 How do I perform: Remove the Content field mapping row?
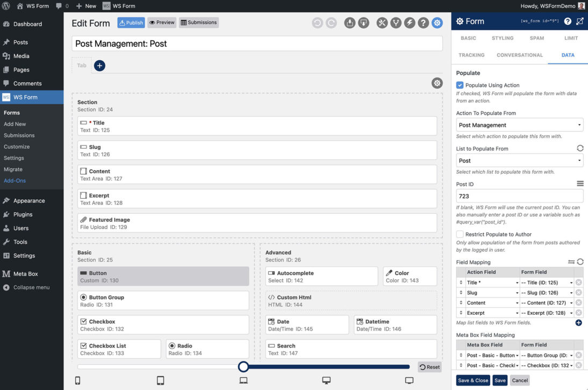(579, 303)
